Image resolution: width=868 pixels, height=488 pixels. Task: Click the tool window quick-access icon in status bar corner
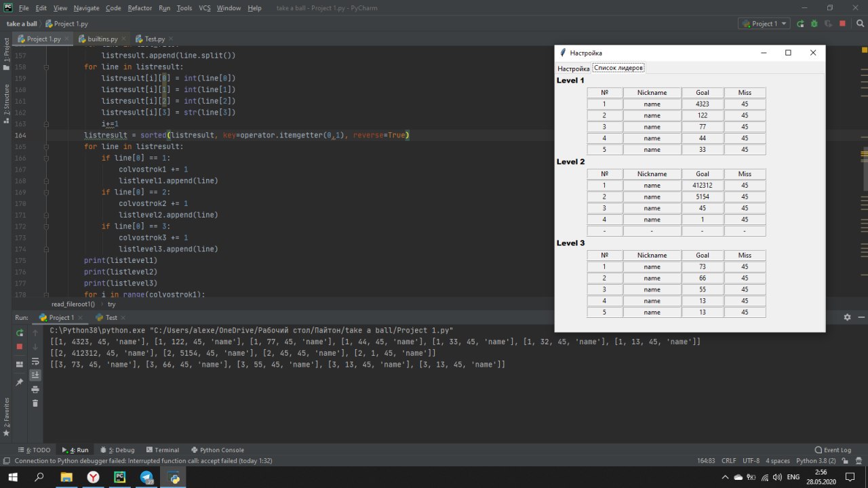coord(6,461)
